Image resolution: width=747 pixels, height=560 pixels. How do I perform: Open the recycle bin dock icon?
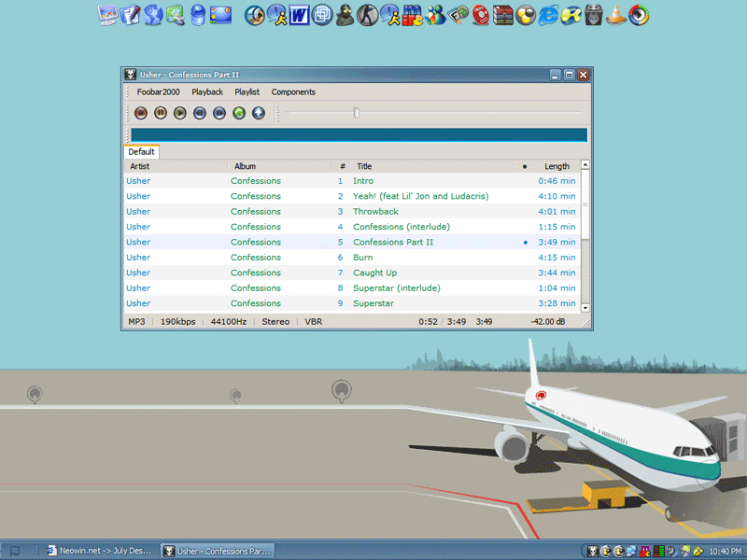click(198, 15)
